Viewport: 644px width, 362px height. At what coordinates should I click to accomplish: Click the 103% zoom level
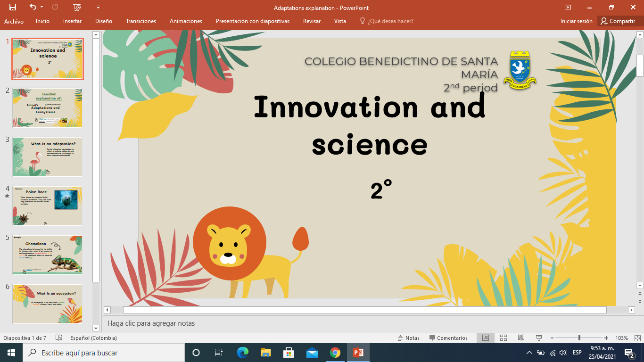pyautogui.click(x=621, y=338)
